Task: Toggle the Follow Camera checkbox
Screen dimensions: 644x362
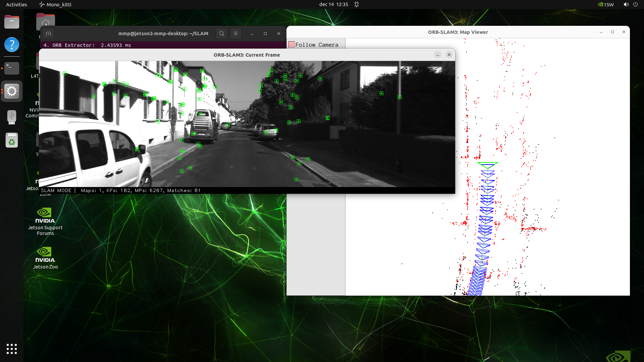Action: click(x=291, y=45)
